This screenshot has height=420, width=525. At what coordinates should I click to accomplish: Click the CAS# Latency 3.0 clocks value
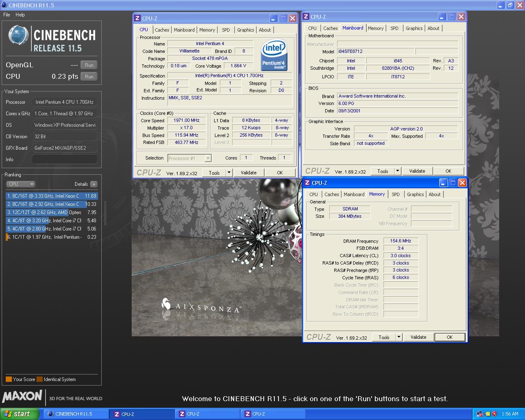[x=401, y=256]
